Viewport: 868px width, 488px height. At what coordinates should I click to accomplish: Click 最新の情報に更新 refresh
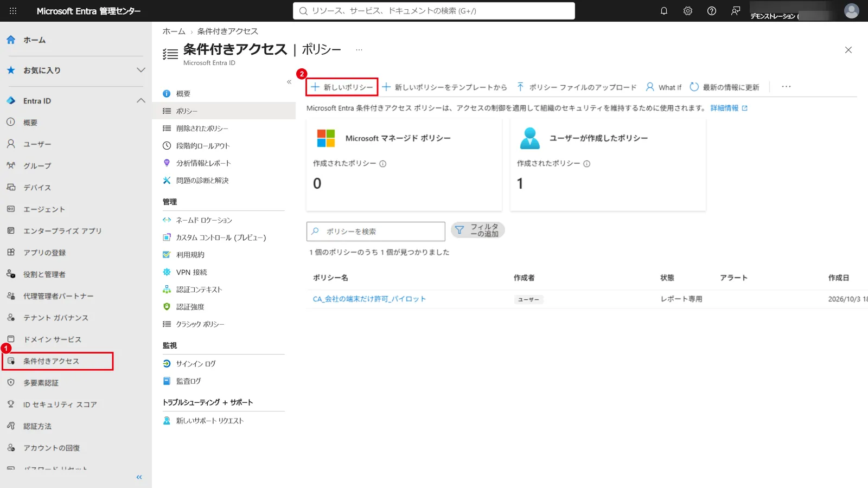tap(724, 87)
